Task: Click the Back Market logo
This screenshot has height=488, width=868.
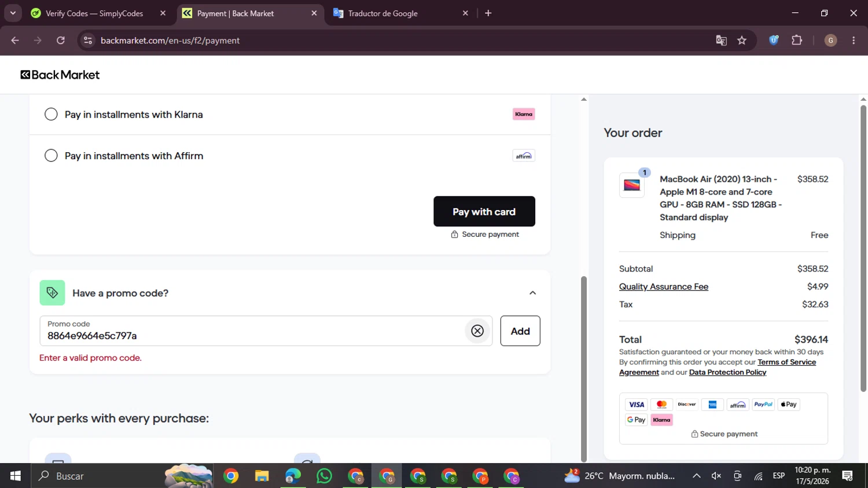Action: [60, 75]
